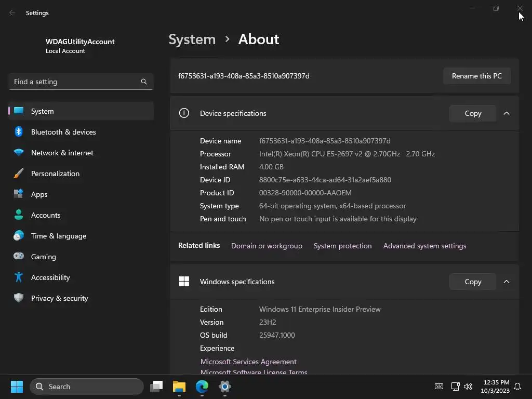Viewport: 532px width, 399px height.
Task: Click the network status tray icon
Action: [x=455, y=387]
